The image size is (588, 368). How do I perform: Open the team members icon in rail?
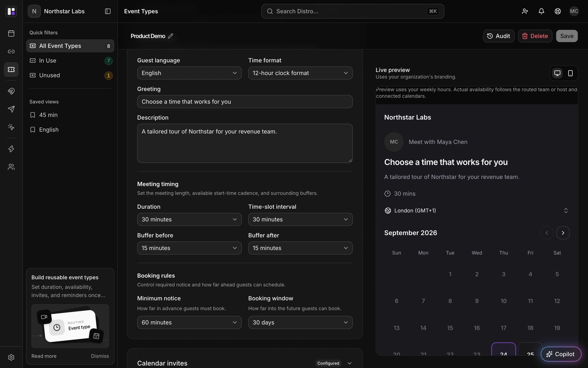11,167
